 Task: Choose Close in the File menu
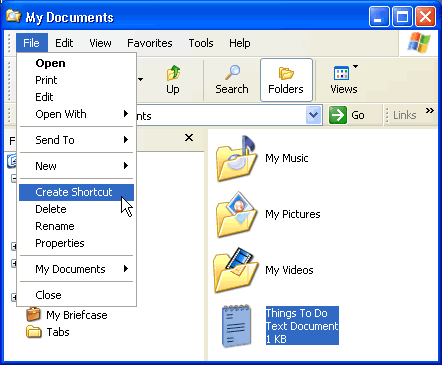pyautogui.click(x=76, y=295)
